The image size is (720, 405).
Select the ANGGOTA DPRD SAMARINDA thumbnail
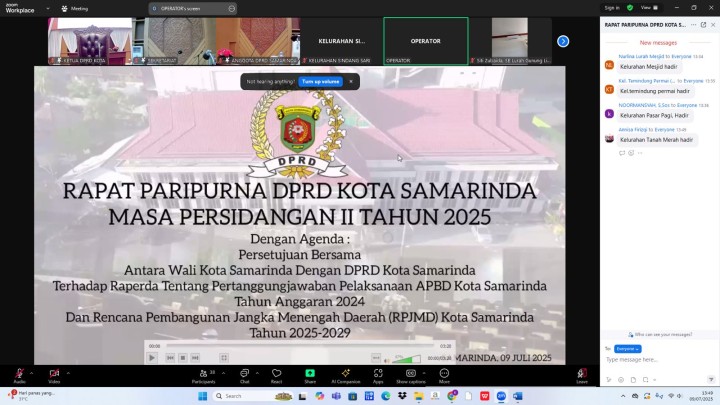click(x=258, y=41)
